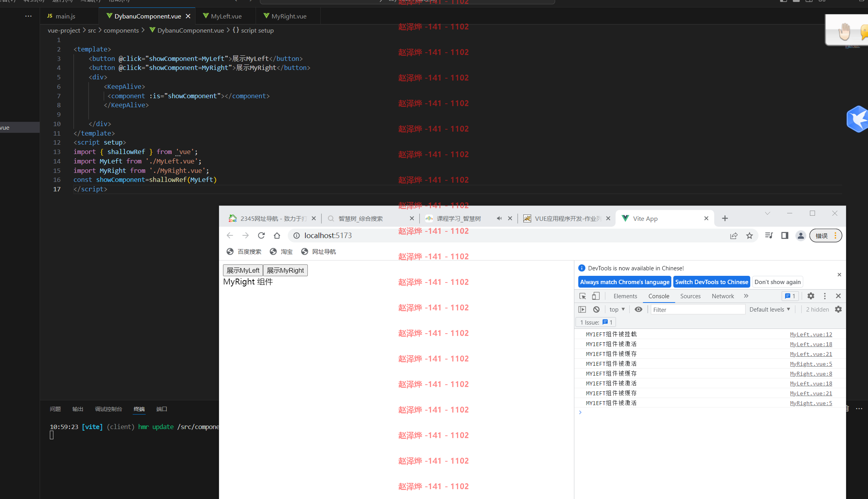Viewport: 868px width, 499px height.
Task: Select the components breadcrumb folder
Action: tap(121, 30)
